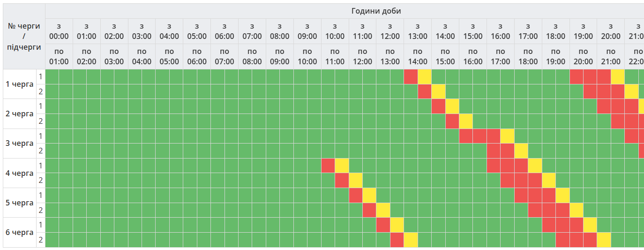Viewport: 644px width, 250px height.
Task: Click the yellow cell in 3 черга subqueue 1
Action: click(x=507, y=136)
